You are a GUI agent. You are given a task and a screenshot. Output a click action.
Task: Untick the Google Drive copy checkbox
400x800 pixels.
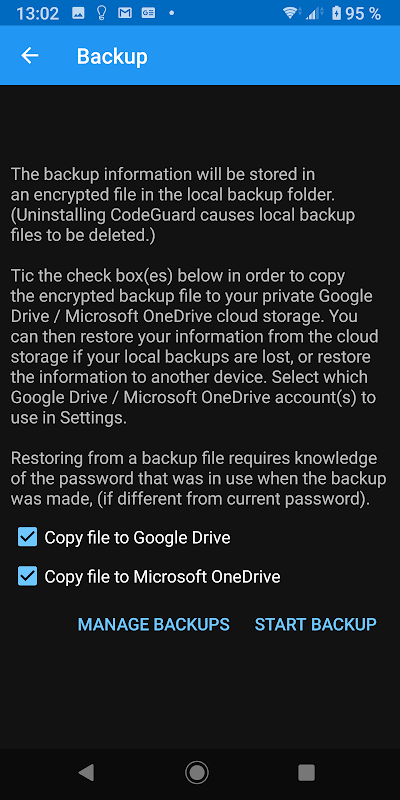point(28,537)
